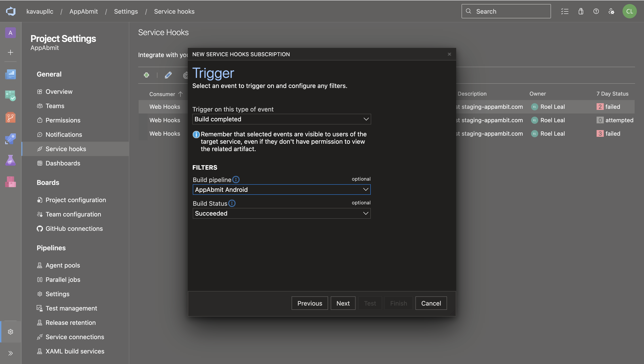Click the Build pipeline info icon

tap(236, 180)
